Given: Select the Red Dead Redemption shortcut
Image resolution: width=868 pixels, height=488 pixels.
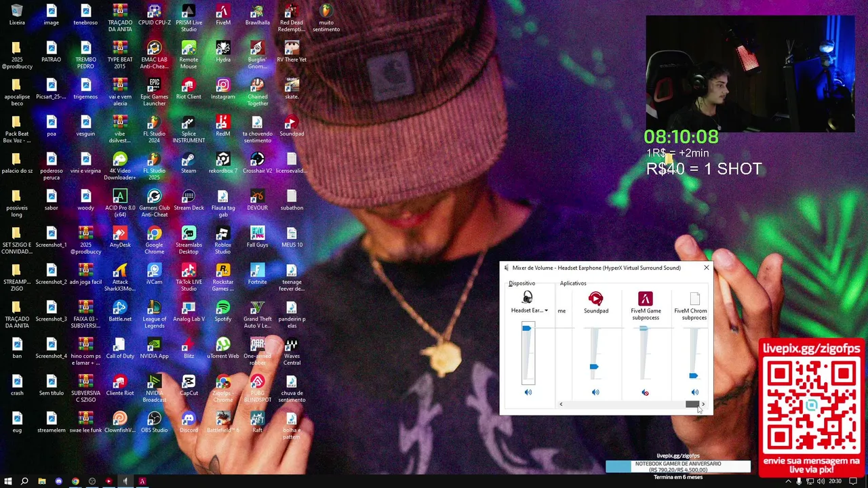Looking at the screenshot, I should [292, 18].
